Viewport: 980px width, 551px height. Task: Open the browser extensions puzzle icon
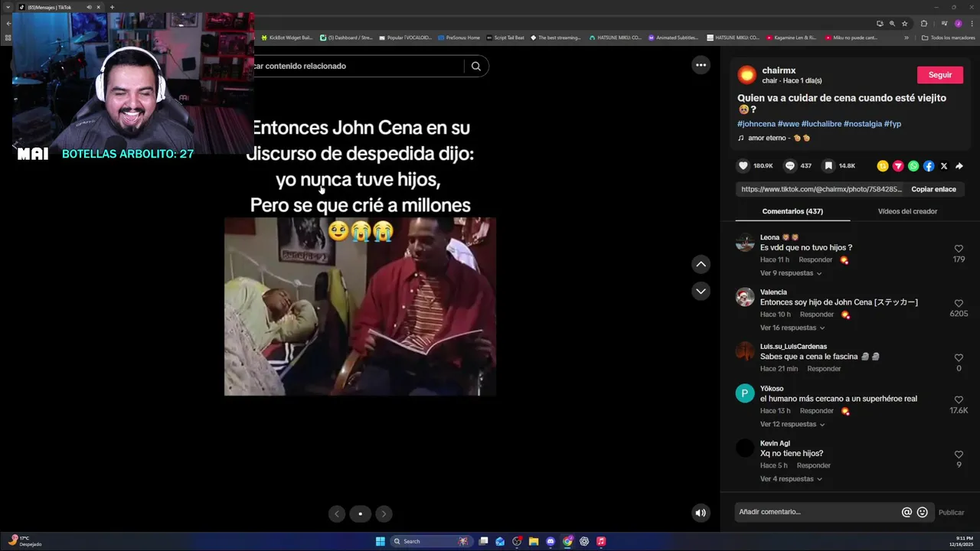click(x=923, y=24)
